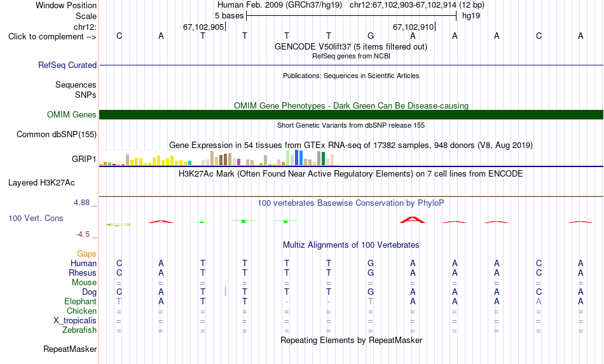Click the Elephant species row label

click(x=80, y=301)
